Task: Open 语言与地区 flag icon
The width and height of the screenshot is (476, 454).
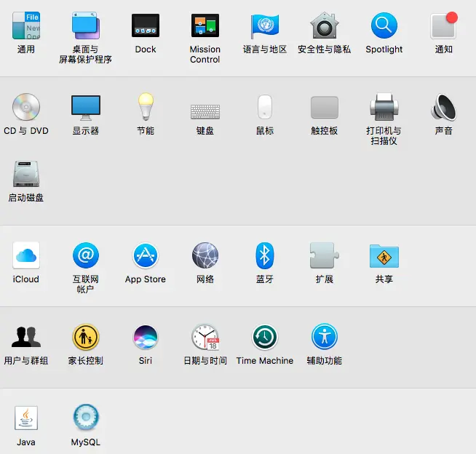Action: (265, 25)
